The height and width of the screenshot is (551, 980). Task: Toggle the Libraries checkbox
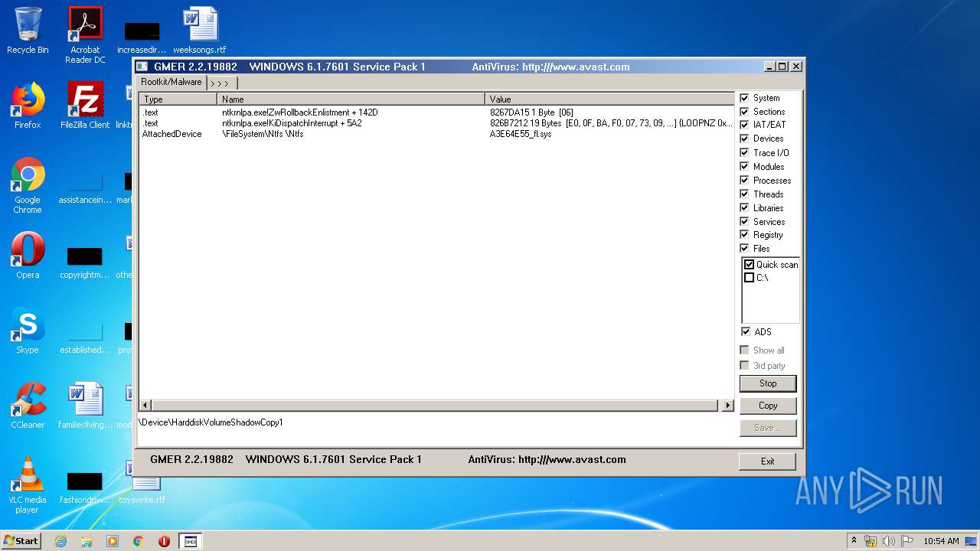(x=744, y=208)
